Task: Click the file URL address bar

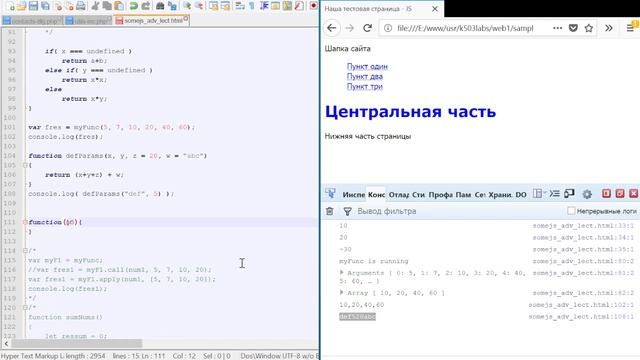Action: tap(465, 28)
